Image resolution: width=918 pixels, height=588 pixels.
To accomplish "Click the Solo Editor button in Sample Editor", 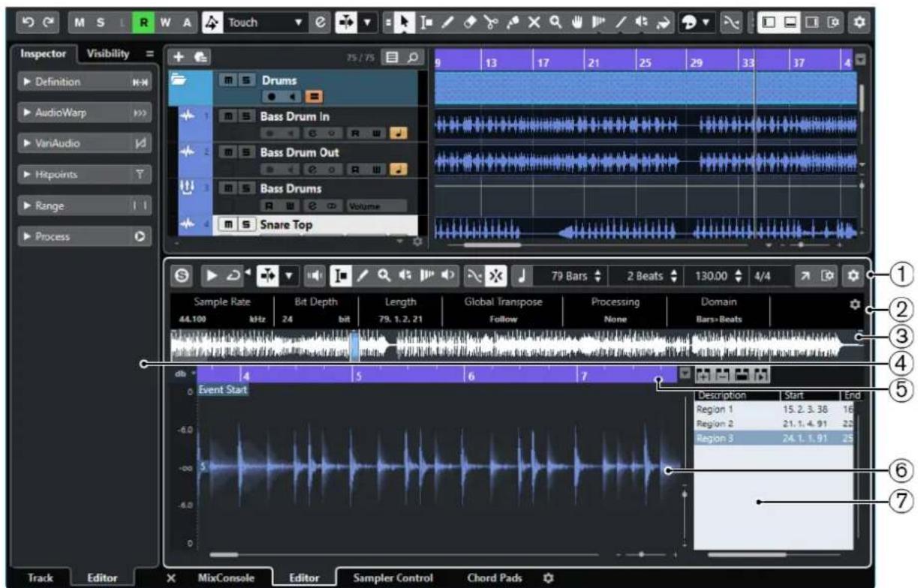I will pyautogui.click(x=181, y=275).
